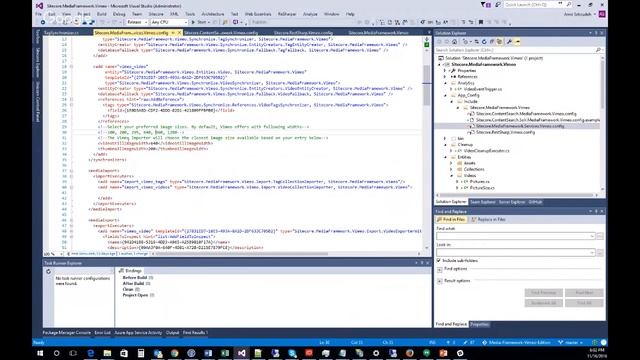Open Word from the taskbar

coord(208,353)
